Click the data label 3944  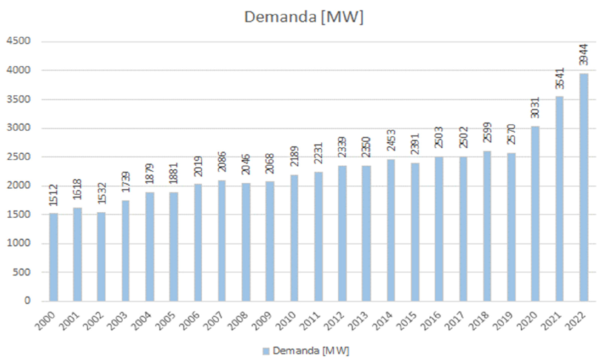click(x=583, y=54)
